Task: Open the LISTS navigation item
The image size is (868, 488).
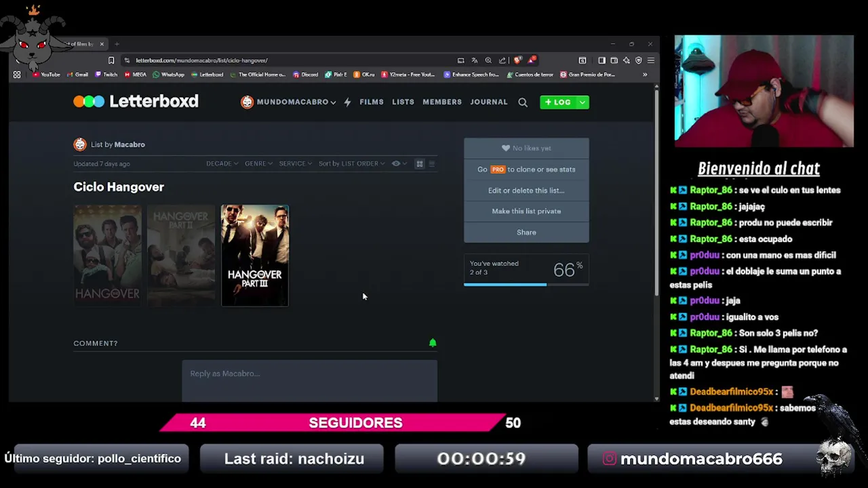Action: coord(403,102)
